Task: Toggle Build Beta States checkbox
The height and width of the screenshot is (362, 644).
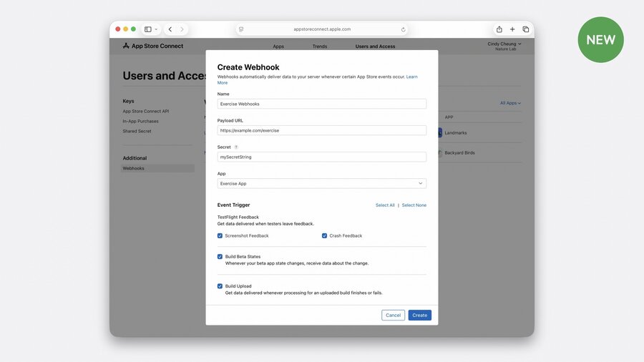Action: pyautogui.click(x=220, y=257)
